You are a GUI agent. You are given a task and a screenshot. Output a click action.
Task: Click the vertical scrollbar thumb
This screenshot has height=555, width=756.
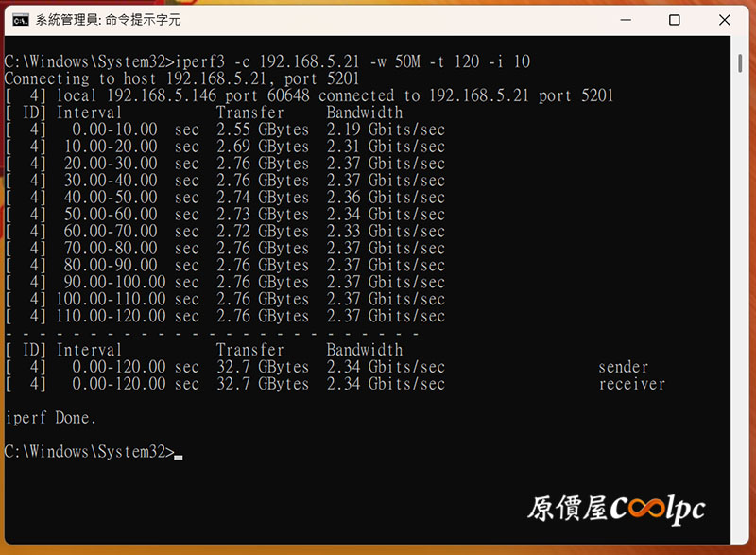coord(740,63)
